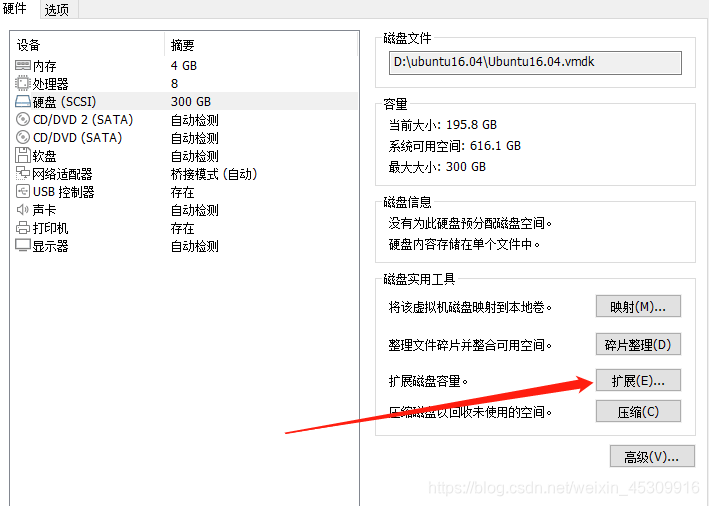
Task: Click the CD/DVD 2 (SATA) disc icon
Action: [x=23, y=119]
